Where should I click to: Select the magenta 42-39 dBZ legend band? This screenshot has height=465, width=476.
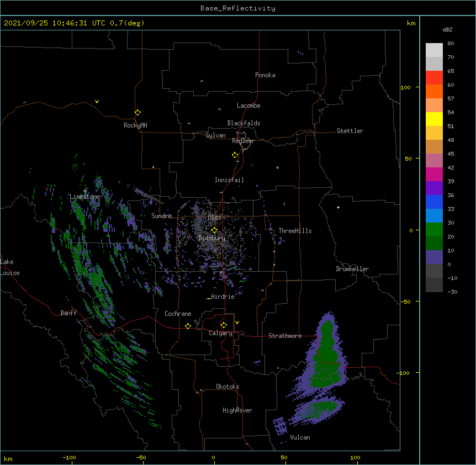(x=434, y=174)
